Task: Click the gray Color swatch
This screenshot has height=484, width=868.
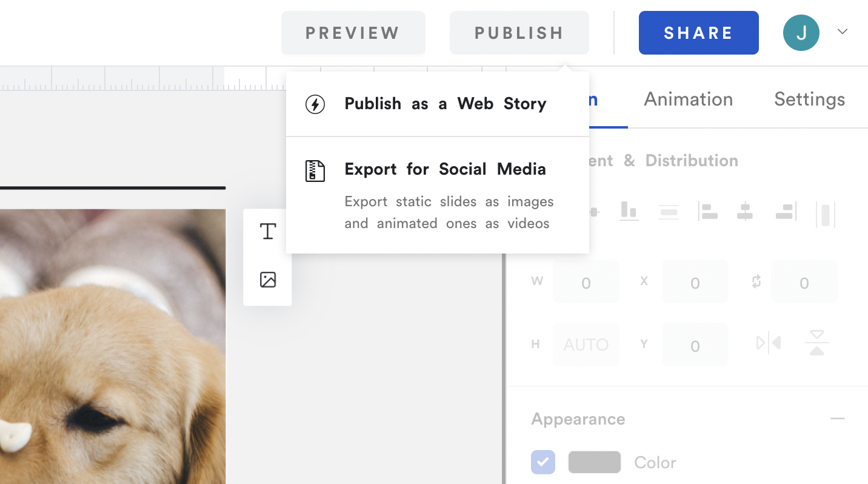Action: pos(594,462)
